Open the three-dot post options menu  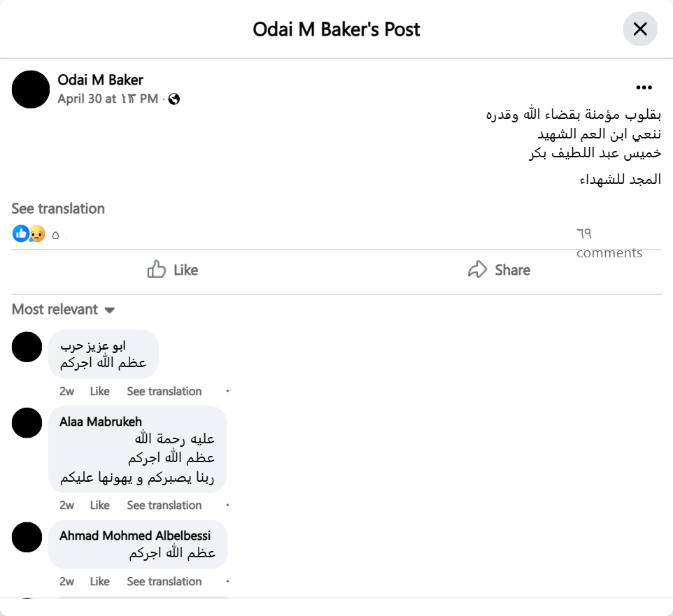coord(644,87)
